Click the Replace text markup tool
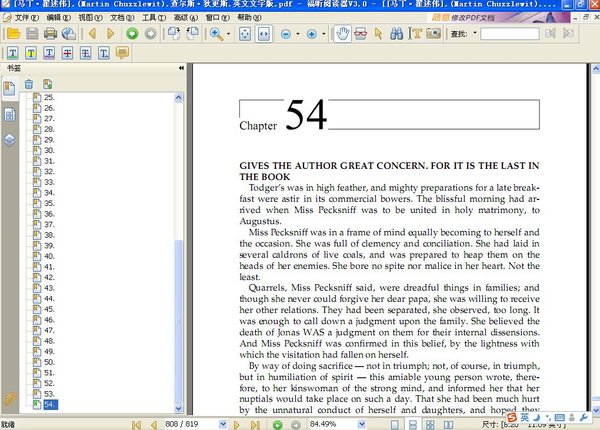The height and width of the screenshot is (430, 600). click(86, 53)
